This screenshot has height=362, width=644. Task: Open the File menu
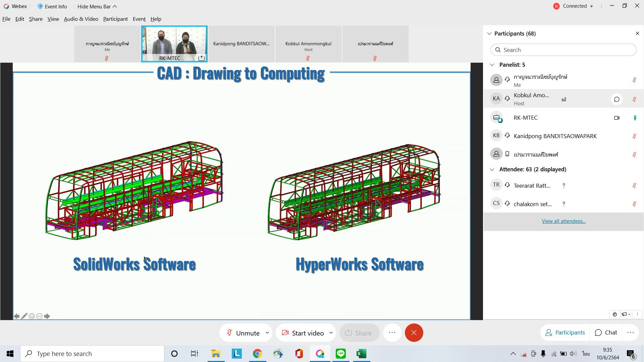[x=6, y=19]
